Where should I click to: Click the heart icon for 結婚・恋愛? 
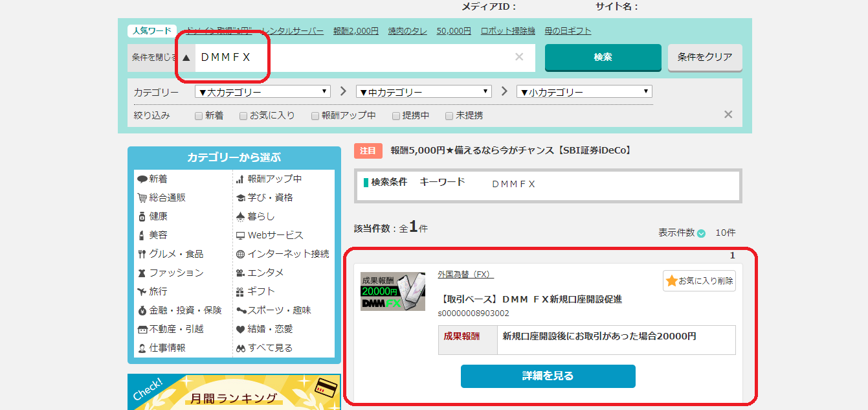point(240,330)
